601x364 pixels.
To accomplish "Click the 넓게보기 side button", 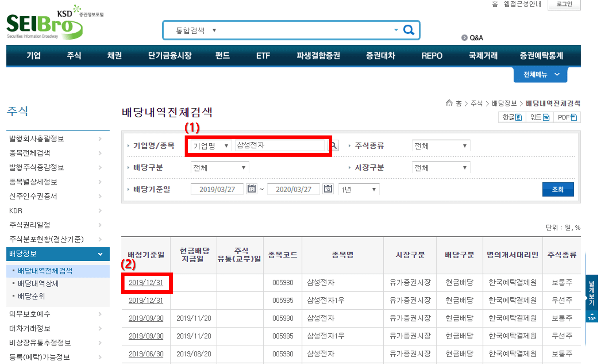I will pyautogui.click(x=592, y=293).
